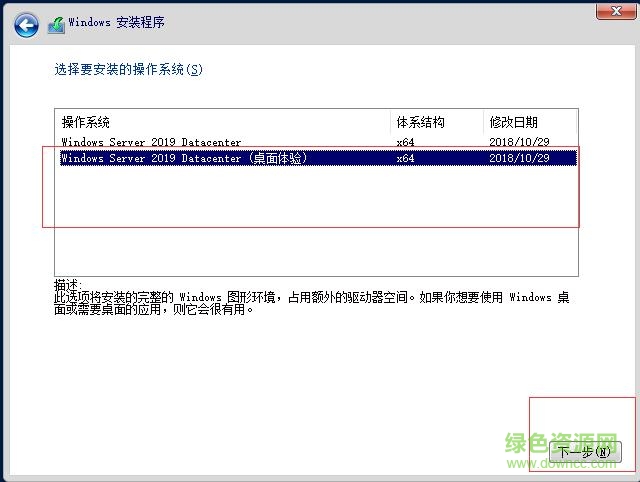Viewport: 640px width, 482px height.
Task: Sort by the 体系结构 column header
Action: point(420,122)
